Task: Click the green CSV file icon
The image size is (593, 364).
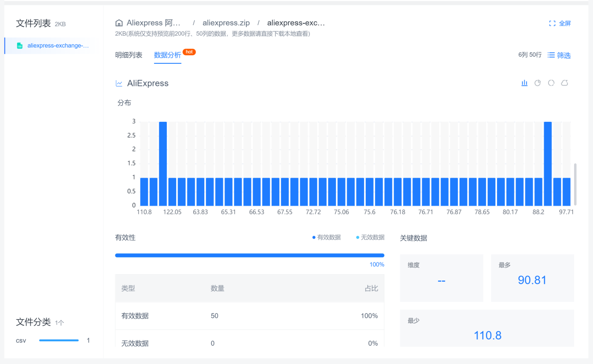Action: click(x=19, y=46)
